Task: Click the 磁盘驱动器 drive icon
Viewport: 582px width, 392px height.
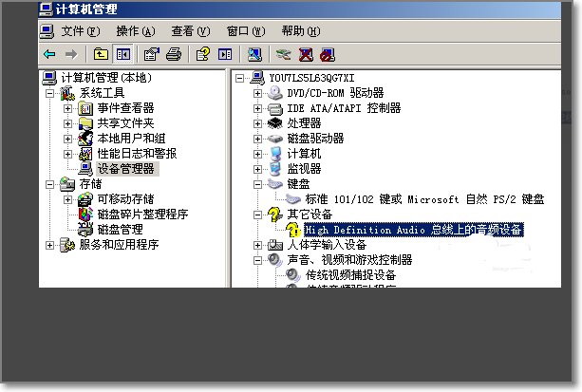Action: pyautogui.click(x=275, y=139)
